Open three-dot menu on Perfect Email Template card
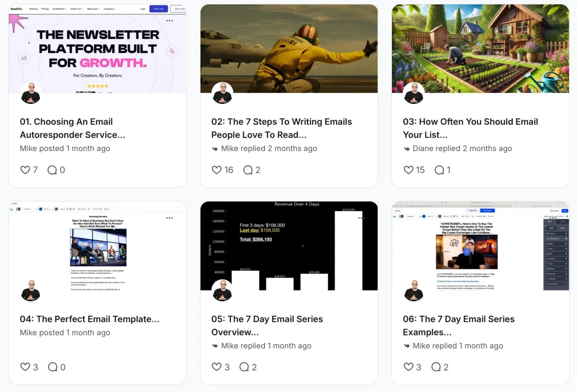The image size is (577, 392). 169,218
